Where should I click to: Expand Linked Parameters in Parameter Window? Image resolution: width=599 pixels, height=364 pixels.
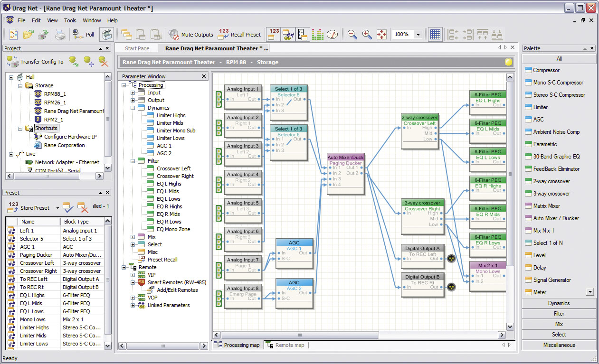coord(133,305)
